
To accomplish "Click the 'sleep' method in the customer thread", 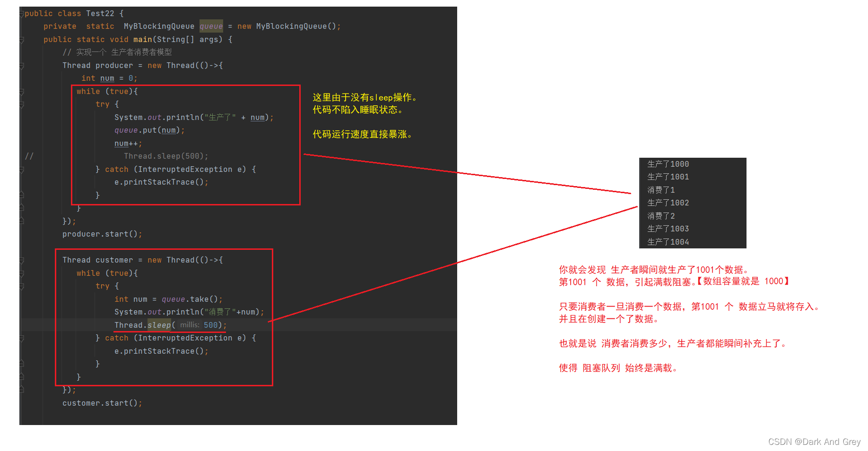I will pos(159,325).
